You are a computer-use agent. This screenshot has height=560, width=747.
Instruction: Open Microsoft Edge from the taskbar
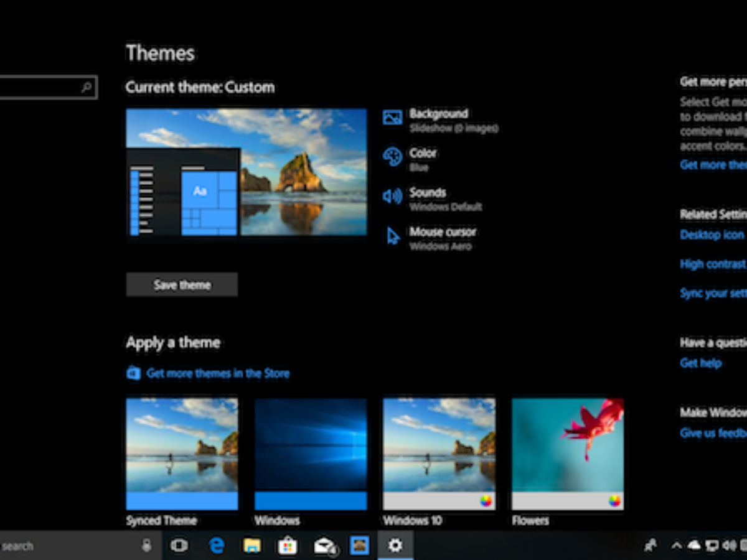pos(217,546)
